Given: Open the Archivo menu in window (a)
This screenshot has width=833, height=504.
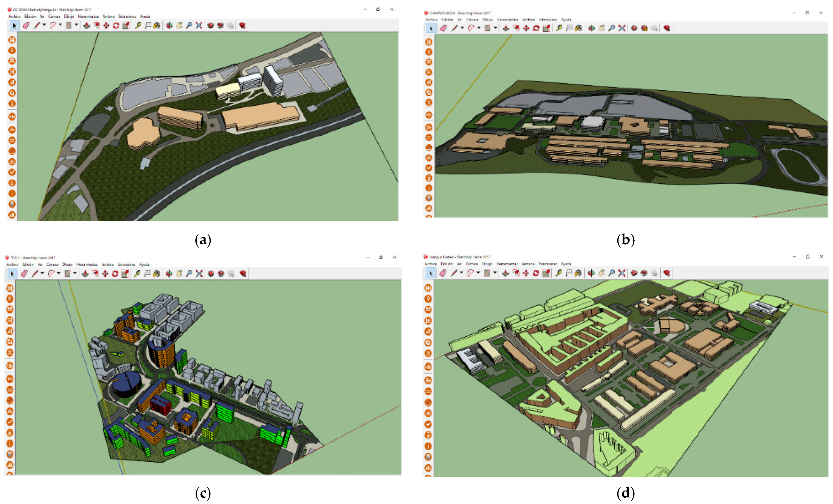Looking at the screenshot, I should click(x=14, y=16).
